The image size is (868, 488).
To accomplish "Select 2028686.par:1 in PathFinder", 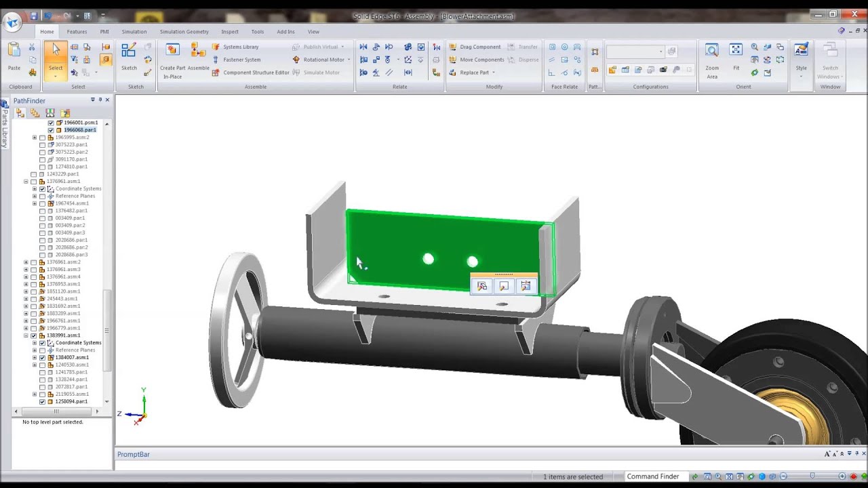I will pyautogui.click(x=71, y=240).
